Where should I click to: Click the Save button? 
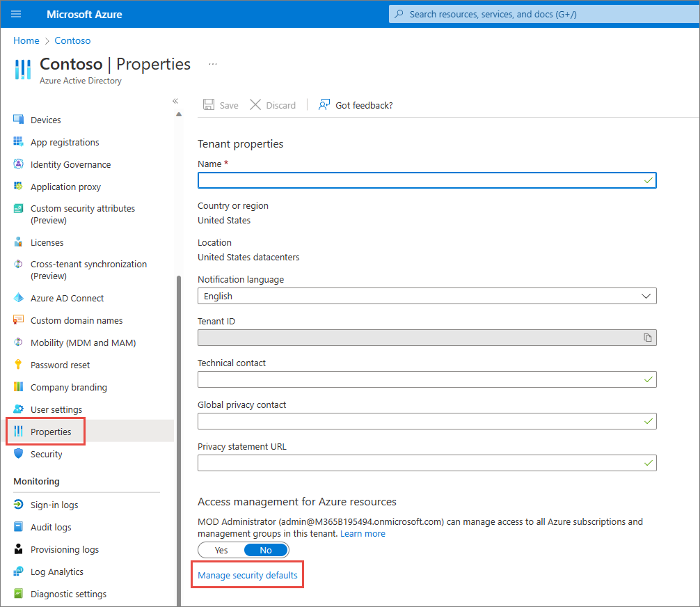coord(221,105)
